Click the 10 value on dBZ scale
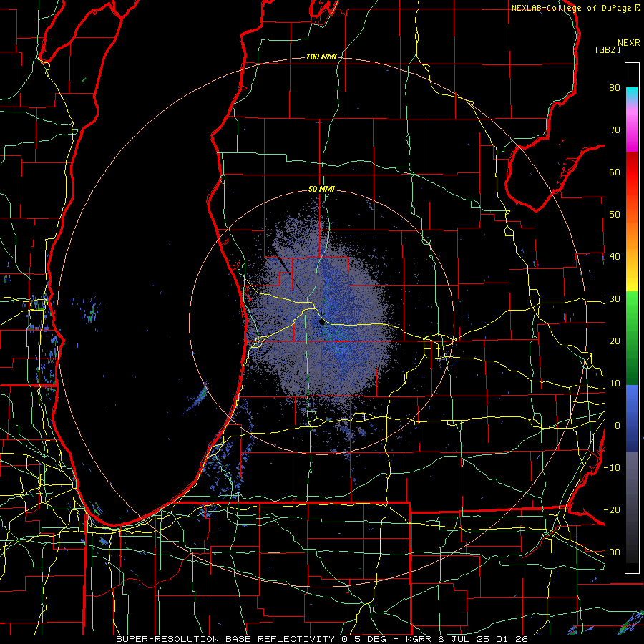The image size is (644, 644). point(615,384)
